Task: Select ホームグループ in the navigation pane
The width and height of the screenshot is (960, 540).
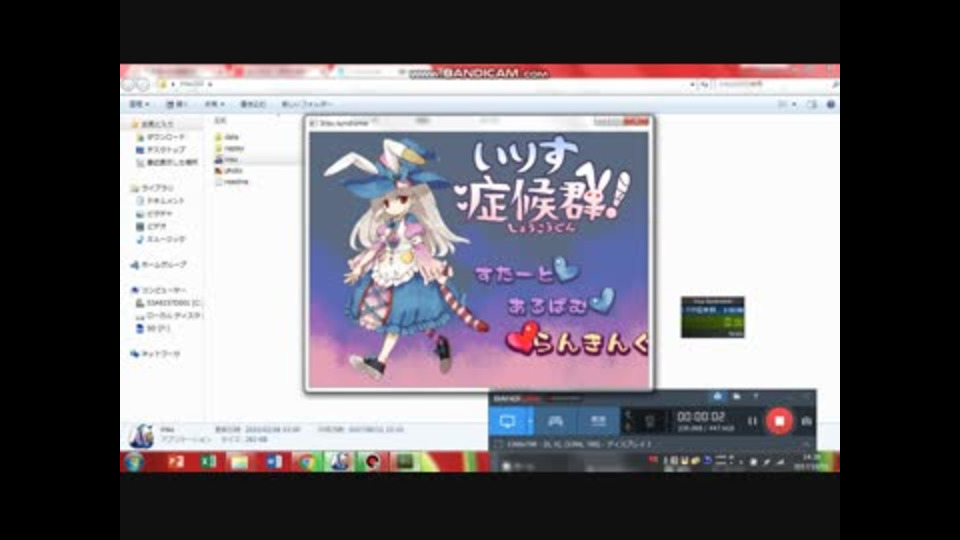Action: [x=159, y=265]
